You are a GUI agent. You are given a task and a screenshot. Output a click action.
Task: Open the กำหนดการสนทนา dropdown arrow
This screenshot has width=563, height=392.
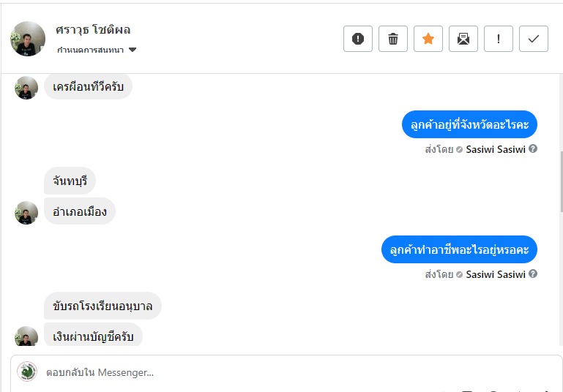tap(133, 50)
